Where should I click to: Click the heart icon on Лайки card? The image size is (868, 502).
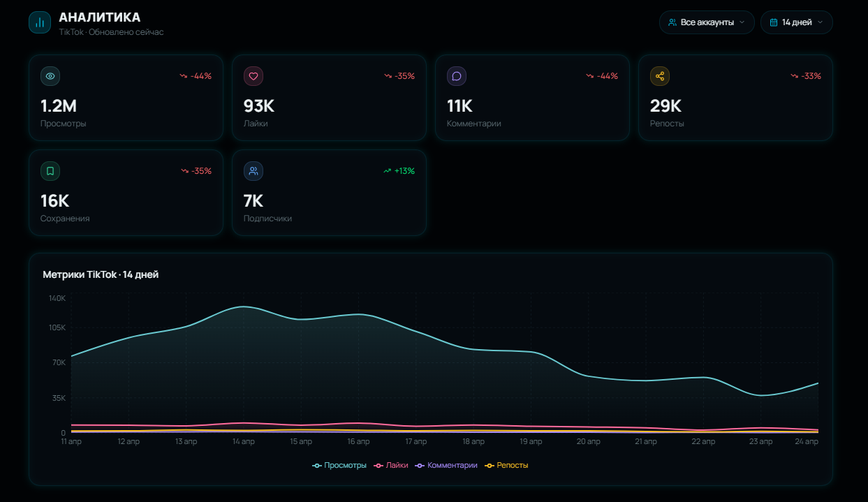[253, 76]
